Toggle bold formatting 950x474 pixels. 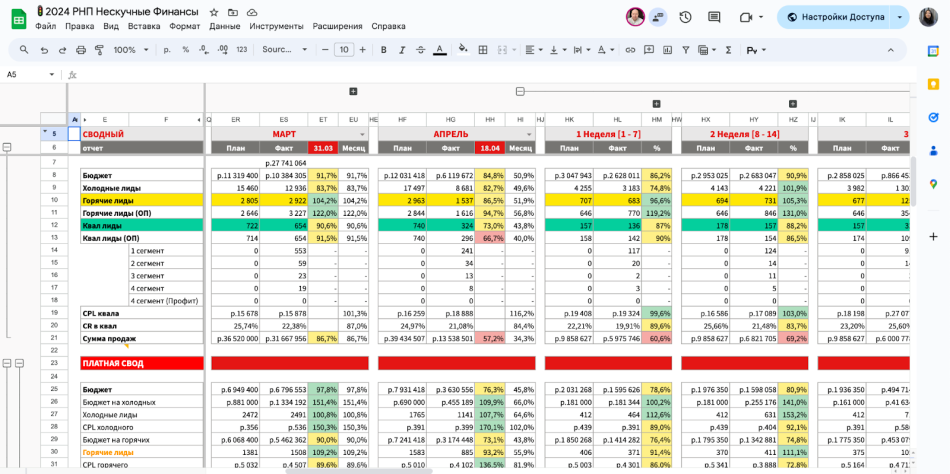click(x=383, y=50)
